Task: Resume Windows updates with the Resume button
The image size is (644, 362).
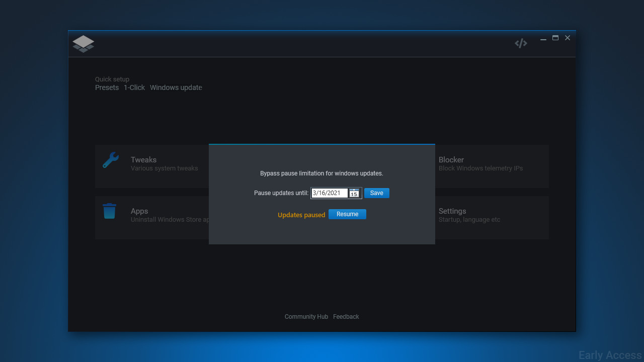Action: [347, 214]
